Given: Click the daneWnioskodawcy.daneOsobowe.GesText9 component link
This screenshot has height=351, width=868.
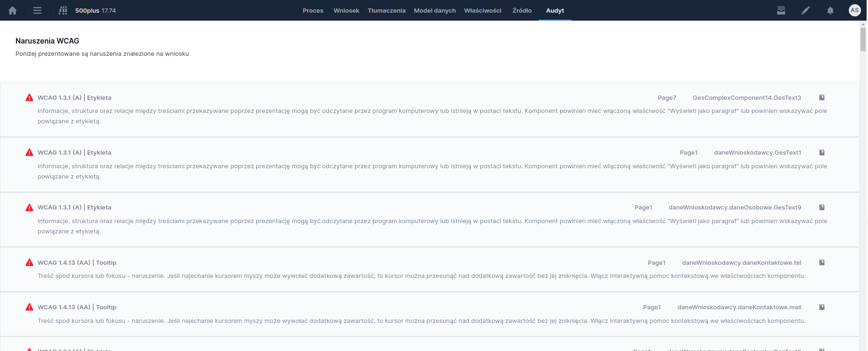Looking at the screenshot, I should (734, 207).
